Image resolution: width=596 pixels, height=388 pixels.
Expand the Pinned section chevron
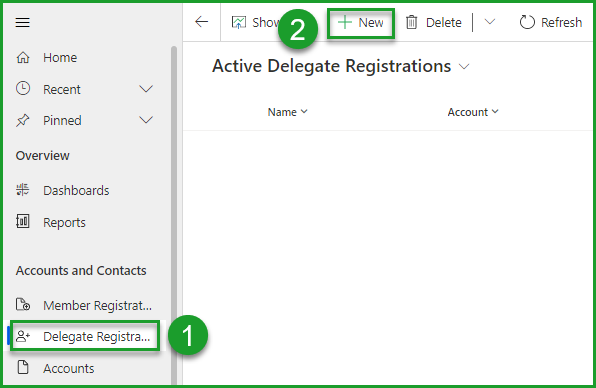146,120
